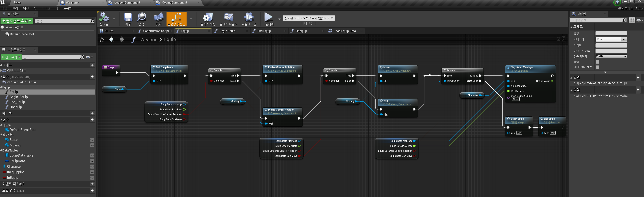The image size is (644, 197).
Task: Open the 디버그 (Debug) menu
Action: click(46, 8)
